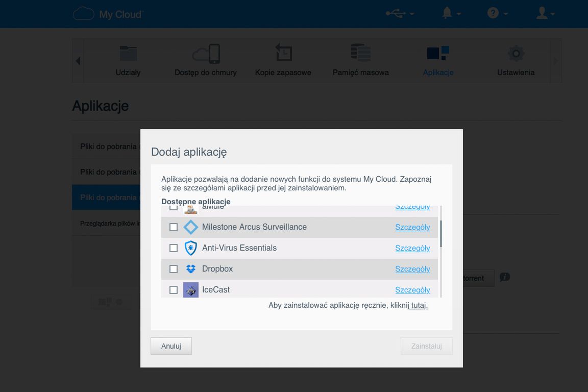The height and width of the screenshot is (392, 588).
Task: Click the right navigation arrow
Action: pyautogui.click(x=555, y=61)
